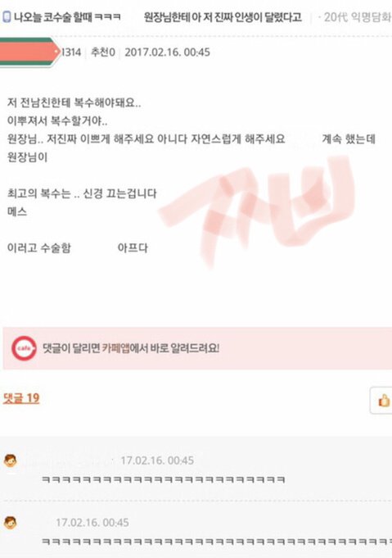Select the 추천0 recommendation count

[103, 52]
